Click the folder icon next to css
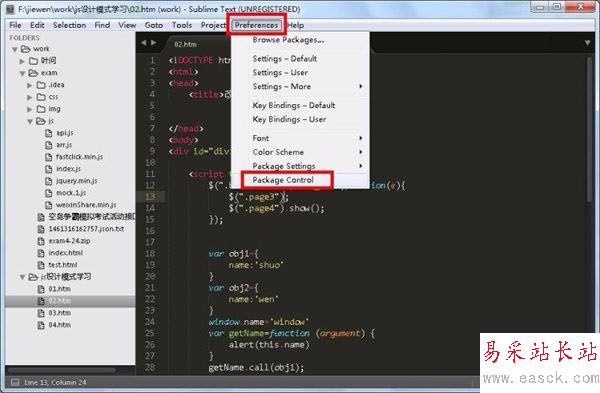 (41, 97)
